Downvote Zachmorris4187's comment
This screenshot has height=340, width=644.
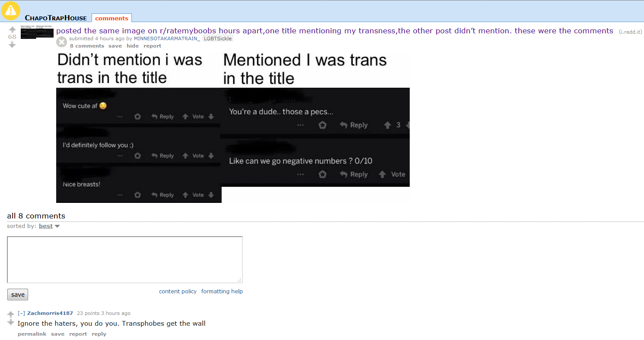[11, 323]
